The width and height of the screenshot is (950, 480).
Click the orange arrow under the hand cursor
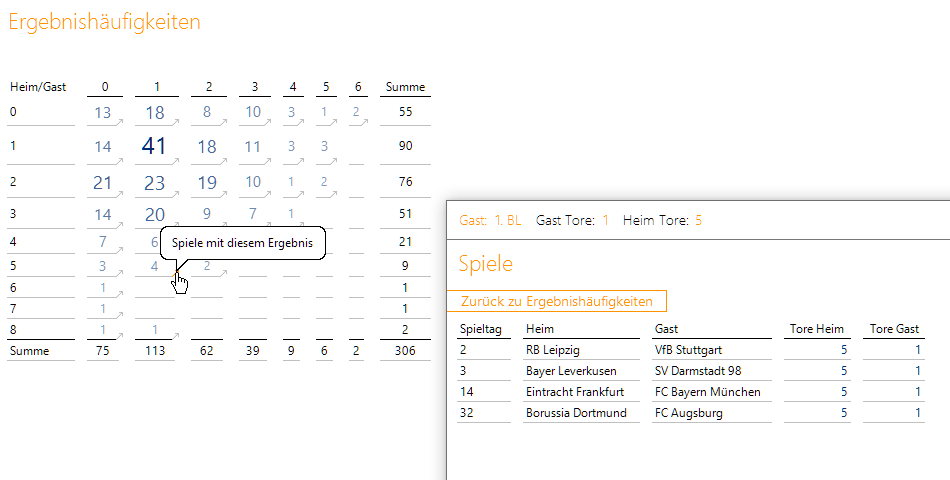(x=174, y=272)
